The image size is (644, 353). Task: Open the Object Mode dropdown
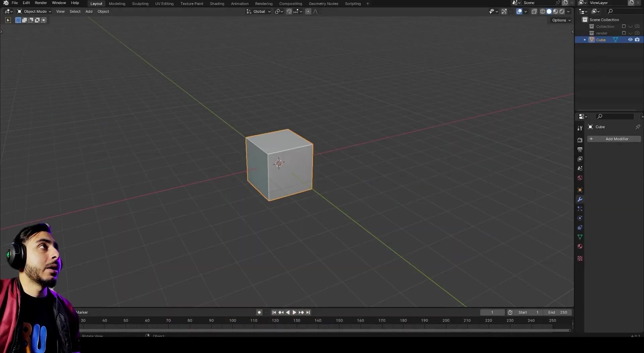(34, 11)
